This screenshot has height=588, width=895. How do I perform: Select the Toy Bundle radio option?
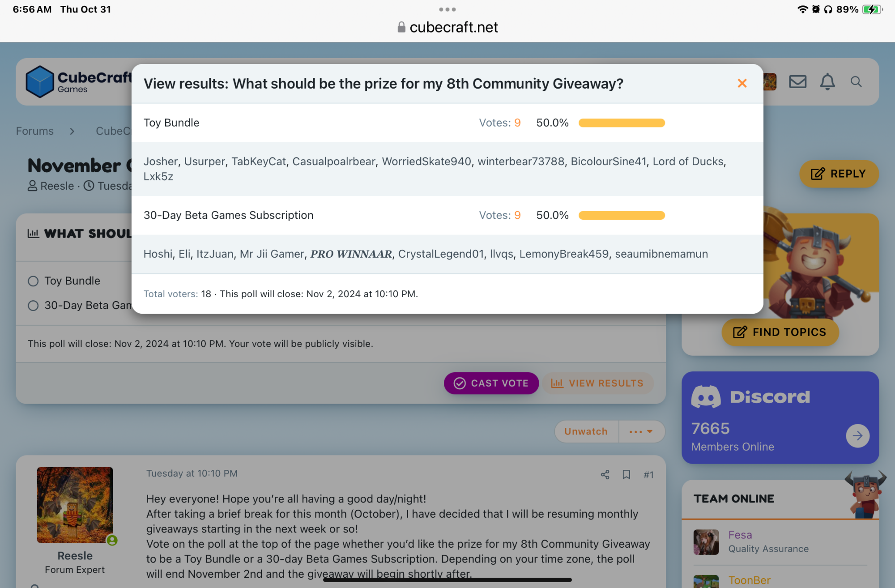tap(33, 281)
